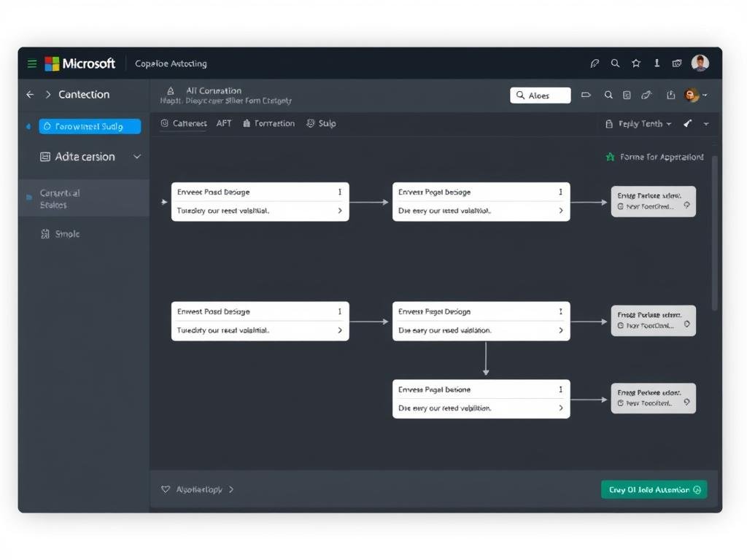Switch to the AFT tab
747x560 pixels.
[224, 123]
